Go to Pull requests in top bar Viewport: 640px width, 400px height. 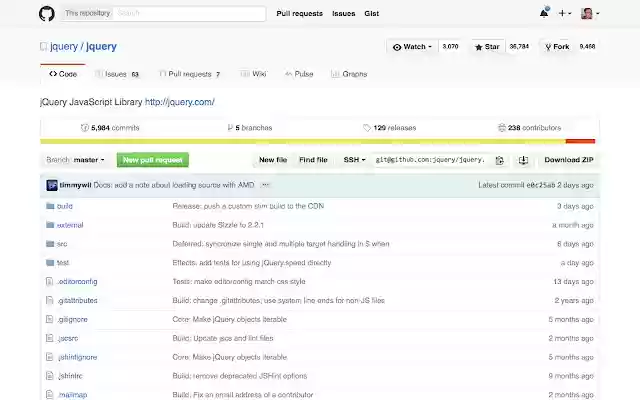coord(300,13)
